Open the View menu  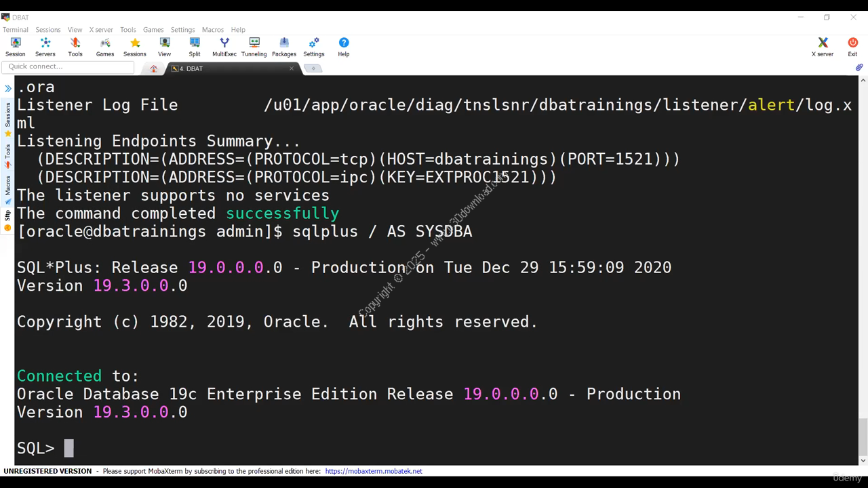pos(75,30)
